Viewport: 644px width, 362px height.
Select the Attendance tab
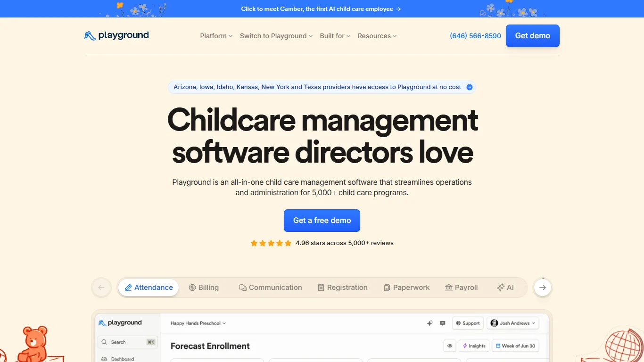tap(149, 288)
